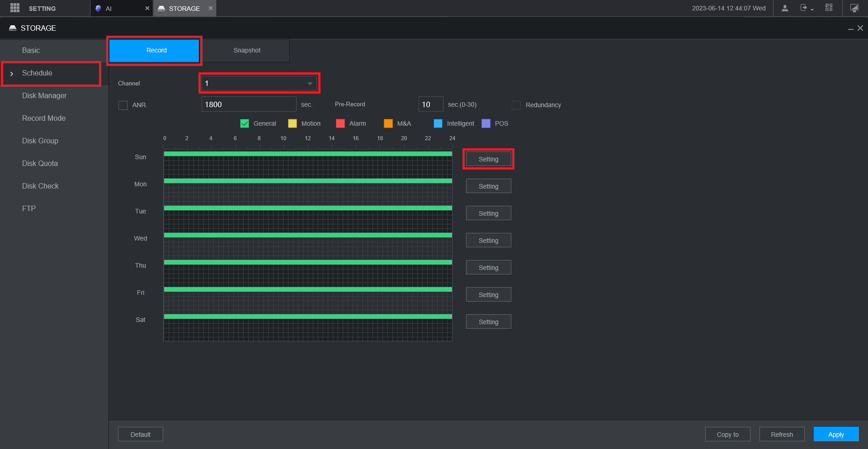868x449 pixels.
Task: Open Disk Manager in sidebar
Action: point(44,95)
